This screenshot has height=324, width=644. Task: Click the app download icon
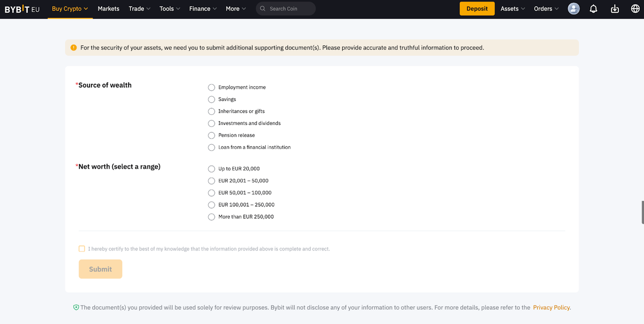614,9
